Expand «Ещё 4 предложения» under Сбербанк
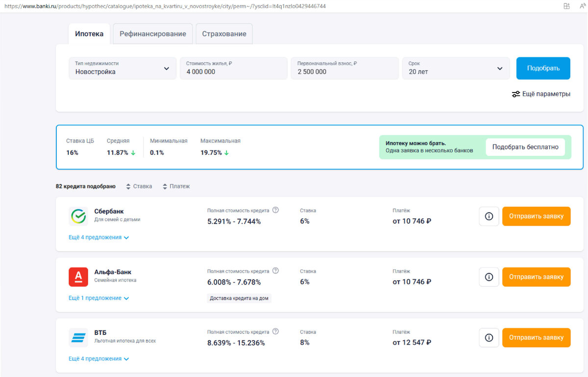The height and width of the screenshot is (377, 588). 99,237
